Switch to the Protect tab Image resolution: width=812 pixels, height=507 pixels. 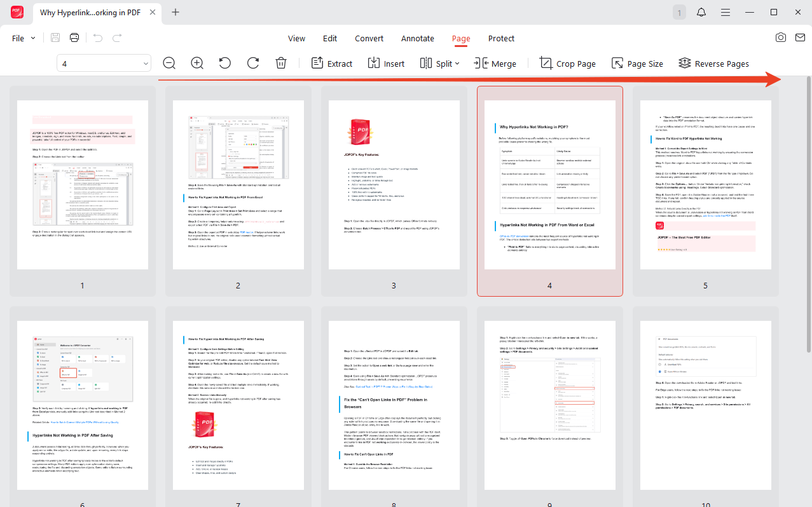[501, 39]
